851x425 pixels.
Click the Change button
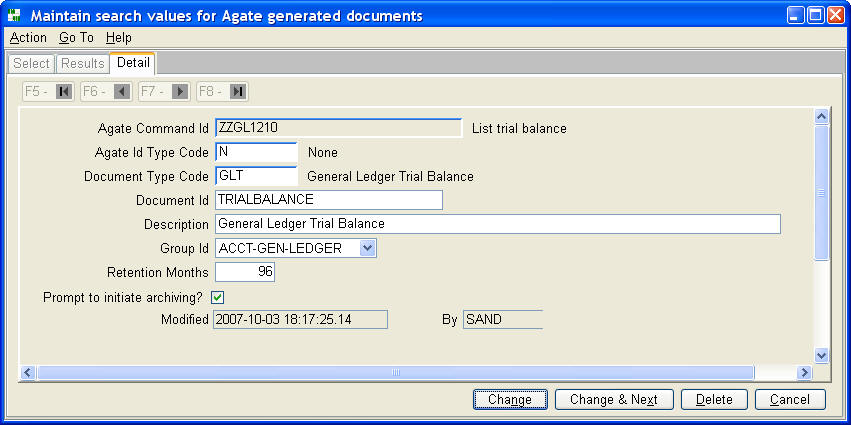pyautogui.click(x=510, y=399)
